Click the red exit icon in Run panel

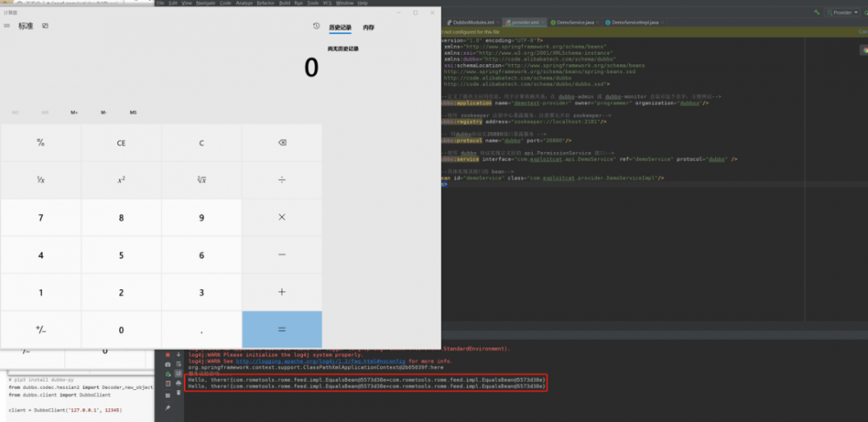coord(168,383)
